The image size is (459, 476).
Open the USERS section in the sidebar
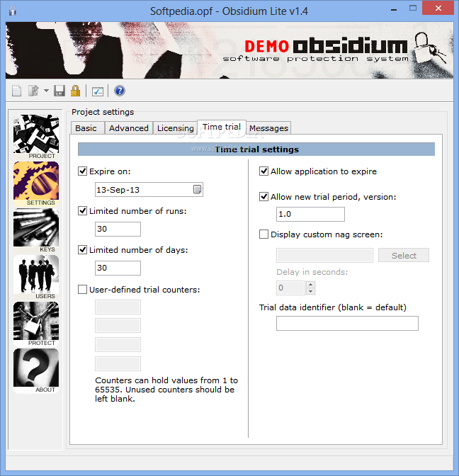(x=36, y=277)
